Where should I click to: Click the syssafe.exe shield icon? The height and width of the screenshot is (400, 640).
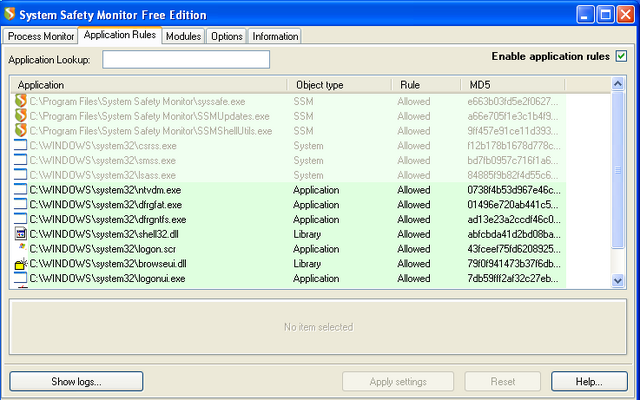(x=20, y=101)
